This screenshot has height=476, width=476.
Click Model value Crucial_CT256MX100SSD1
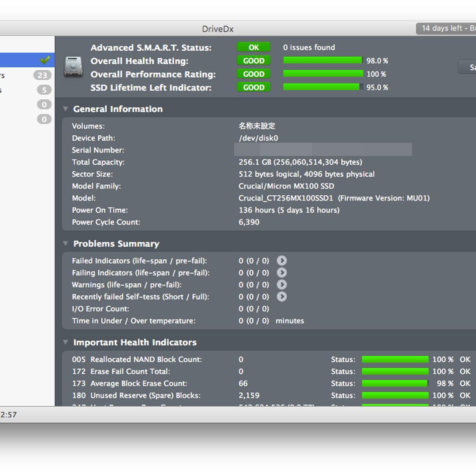[x=286, y=198]
